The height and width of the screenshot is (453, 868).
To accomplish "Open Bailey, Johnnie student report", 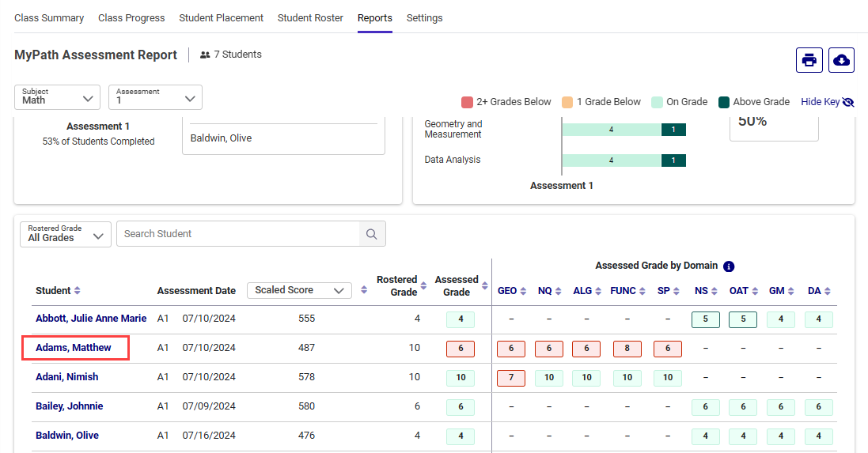I will point(70,406).
